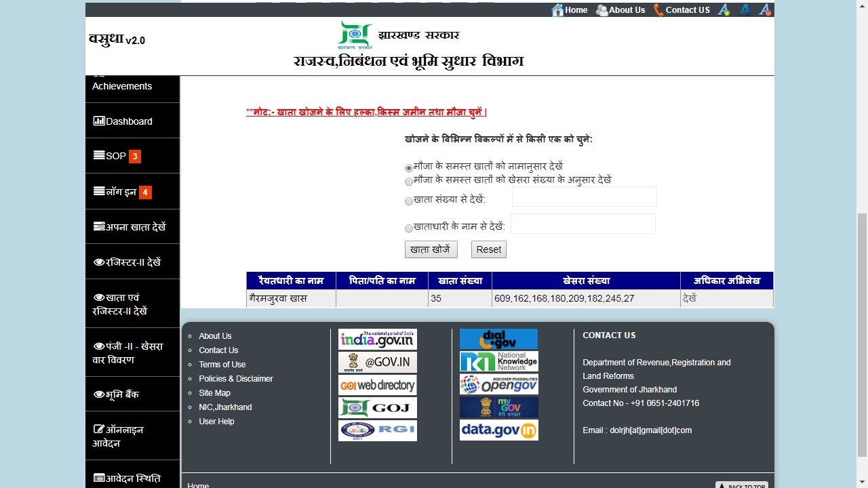Select खाता संख्या से देखें radio option
Image resolution: width=868 pixels, height=488 pixels.
point(409,201)
